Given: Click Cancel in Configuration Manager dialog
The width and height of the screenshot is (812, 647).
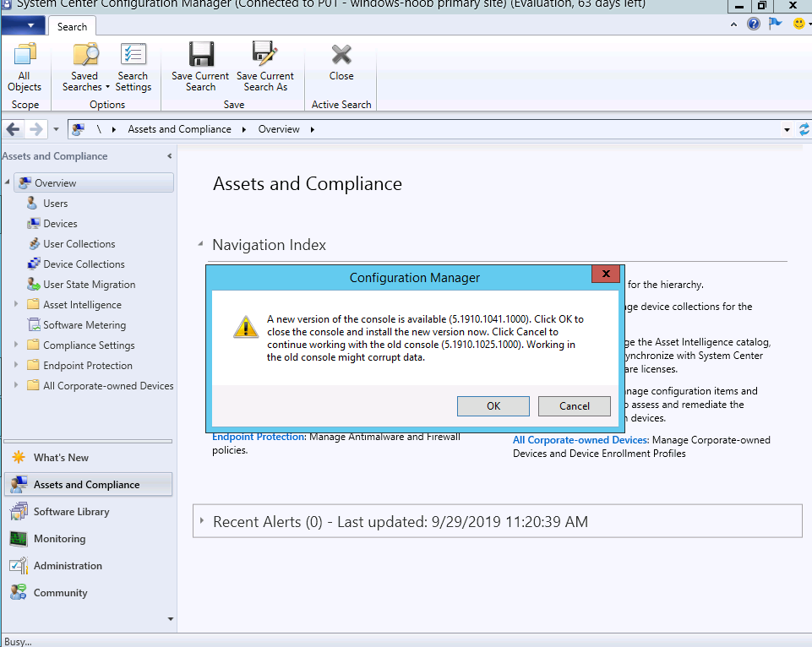Looking at the screenshot, I should (x=575, y=405).
